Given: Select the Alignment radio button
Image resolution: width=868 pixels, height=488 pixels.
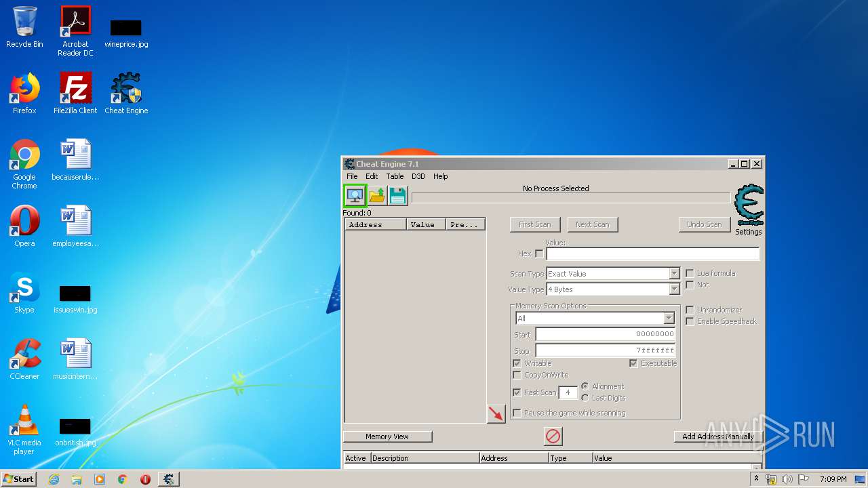Looking at the screenshot, I should coord(585,386).
